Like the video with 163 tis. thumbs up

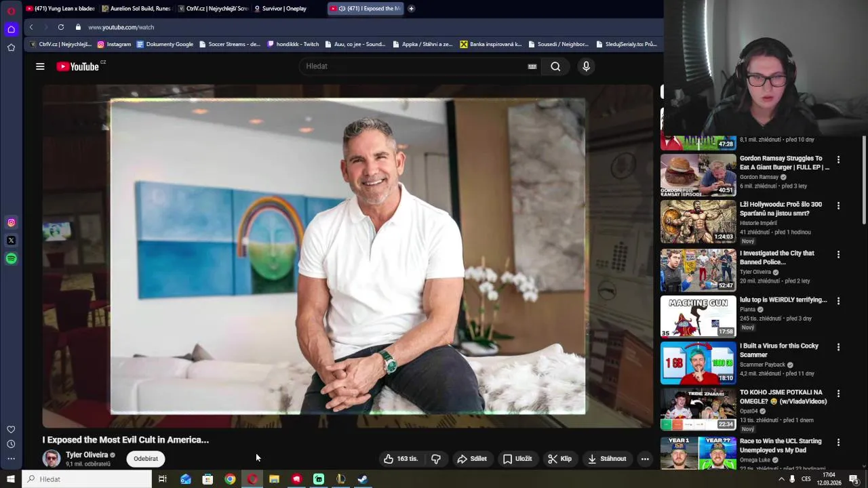coord(401,459)
